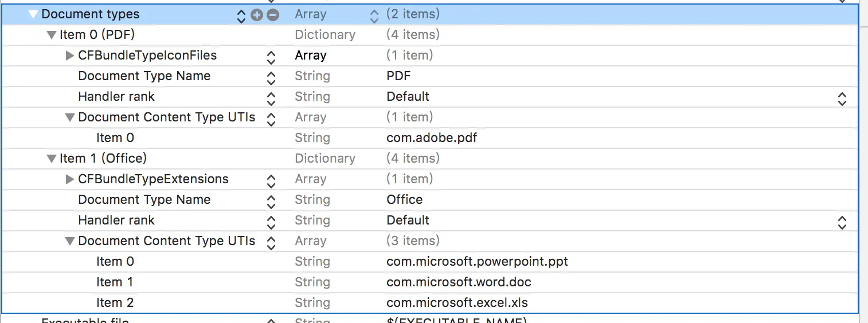This screenshot has width=868, height=323.
Task: Click the plus button on Document types row
Action: (x=257, y=15)
